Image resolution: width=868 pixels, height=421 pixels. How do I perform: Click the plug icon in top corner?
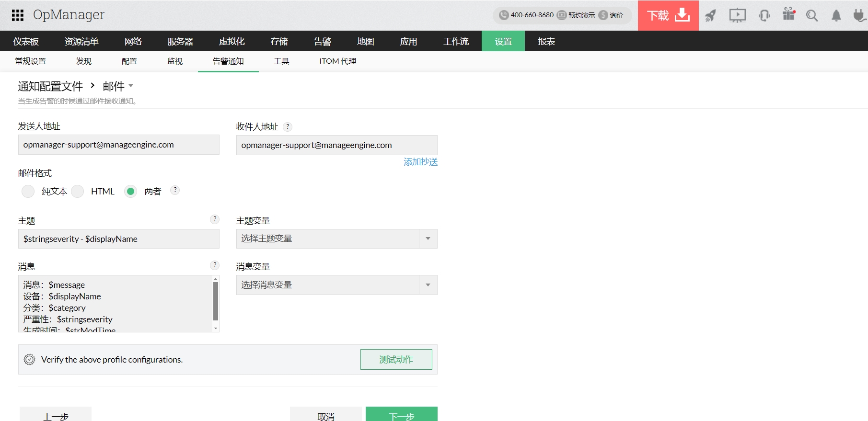point(859,15)
